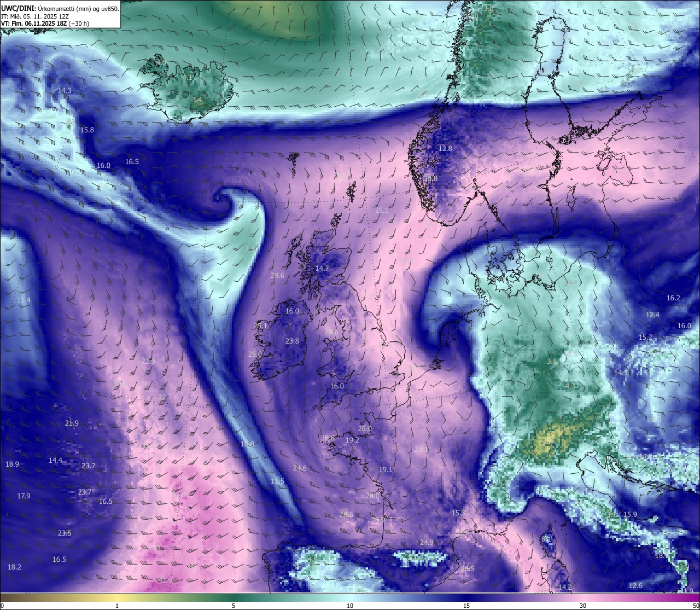700x610 pixels.
Task: Click the color scale tick labeled 30
Action: click(583, 606)
